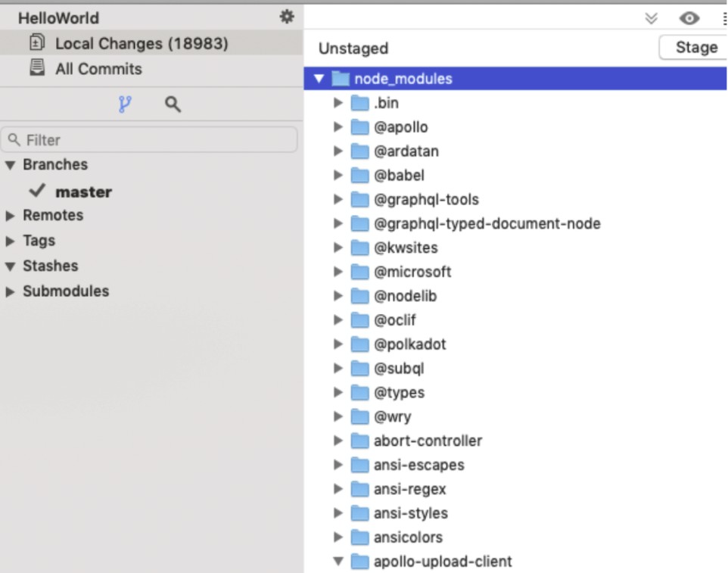The height and width of the screenshot is (573, 728).
Task: Open Local Changes (18983) view
Action: (141, 44)
